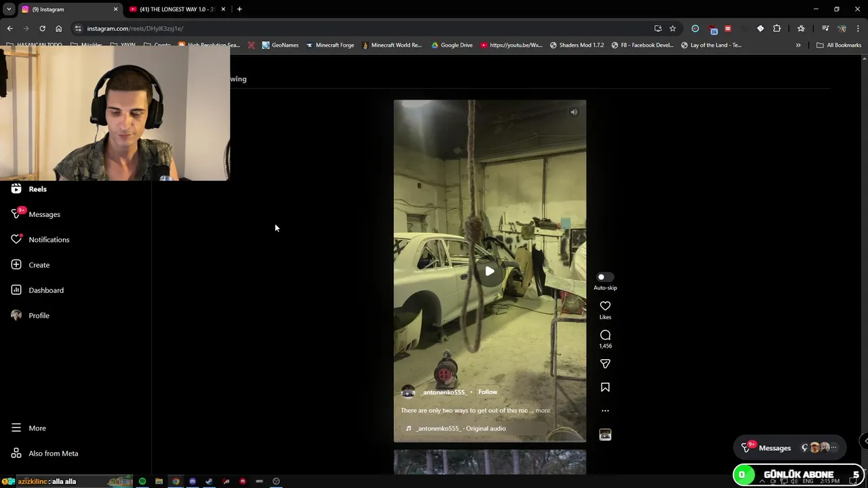Screen dimensions: 868x488
Task: Reload the Instagram page
Action: (42, 28)
